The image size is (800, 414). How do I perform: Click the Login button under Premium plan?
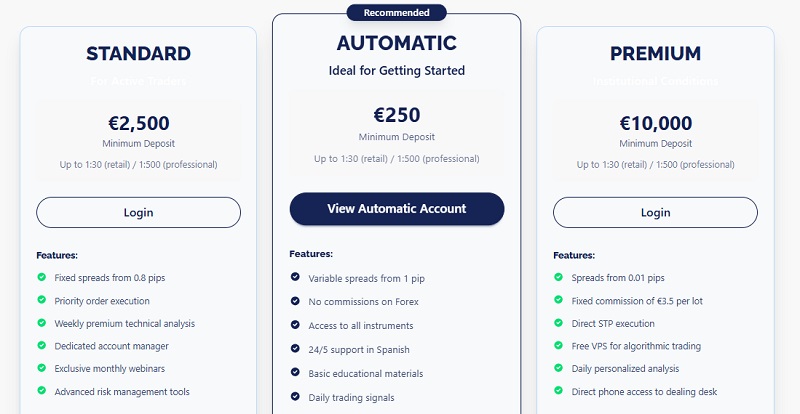coord(655,212)
